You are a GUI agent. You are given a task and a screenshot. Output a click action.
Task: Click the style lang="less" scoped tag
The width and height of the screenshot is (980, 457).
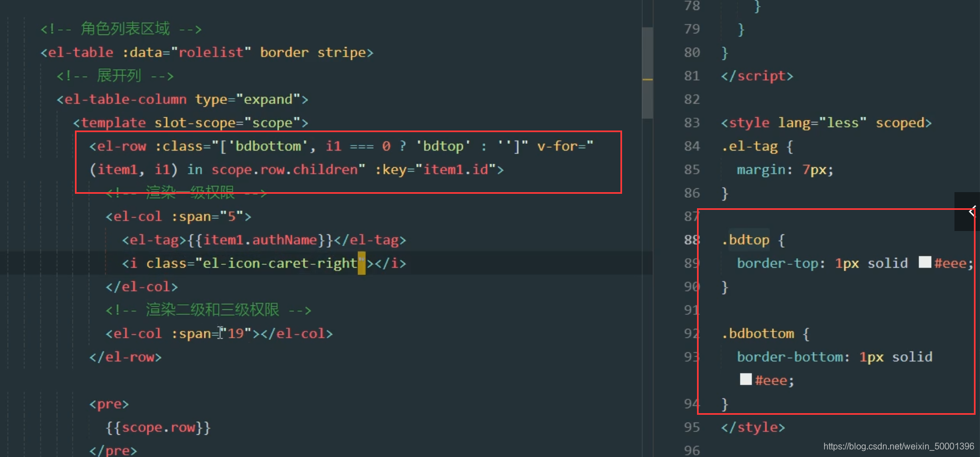[826, 123]
